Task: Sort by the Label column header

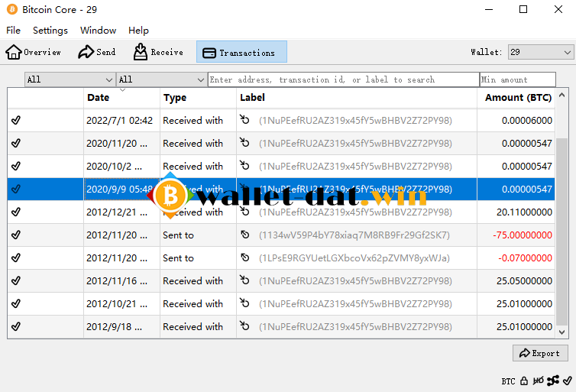Action: click(x=356, y=97)
